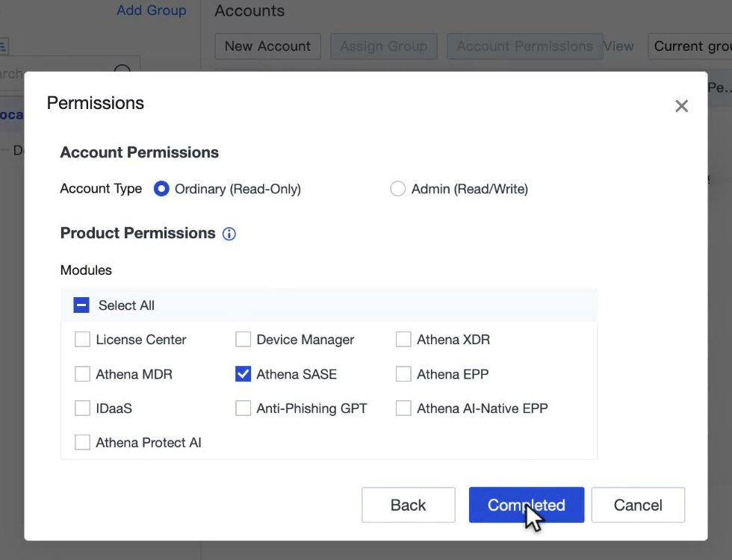Open the Current group view dropdown
This screenshot has width=732, height=560.
coord(690,46)
